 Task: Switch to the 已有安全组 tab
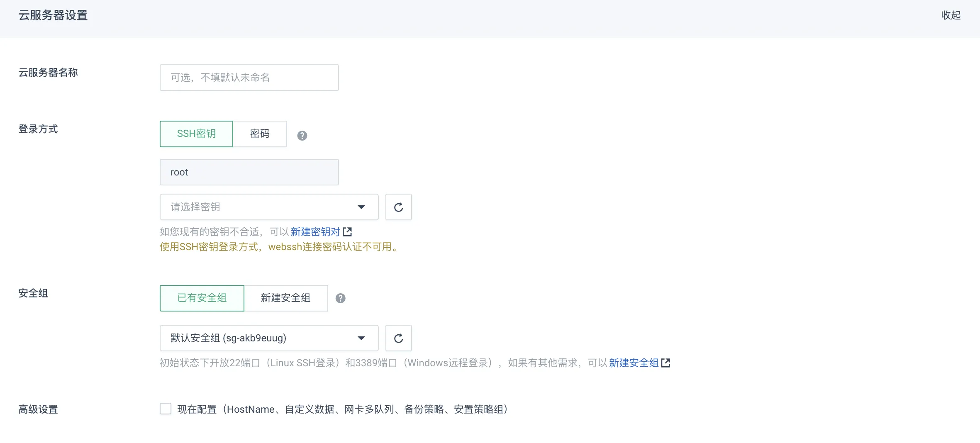point(202,298)
